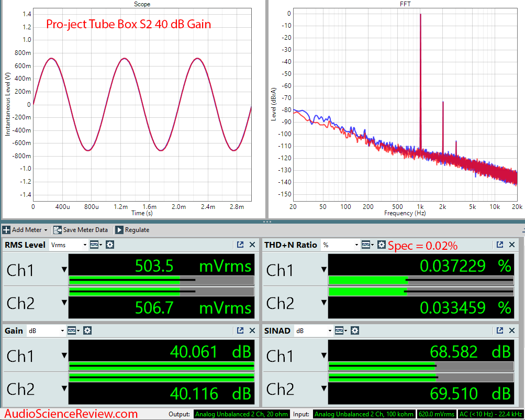
Task: Open the Gain dB unit dropdown
Action: [46, 330]
